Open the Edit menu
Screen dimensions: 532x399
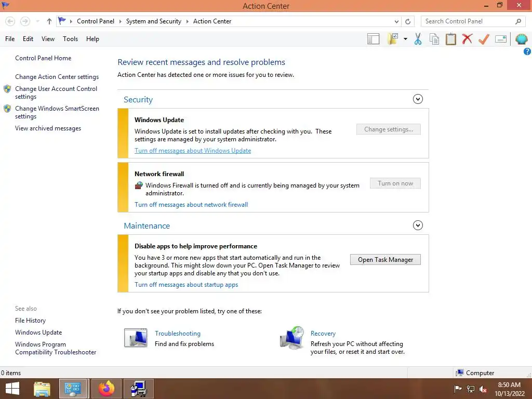pos(28,38)
